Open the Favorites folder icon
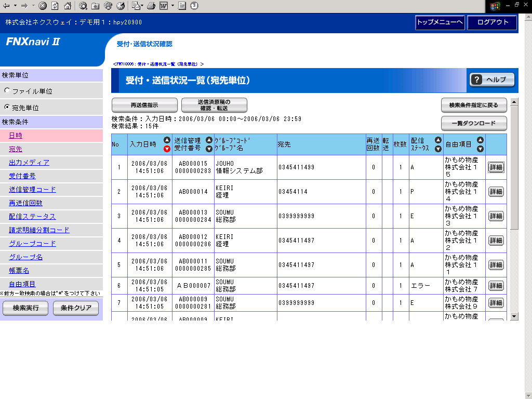Screen dimensions: 532x399 tap(96, 6)
